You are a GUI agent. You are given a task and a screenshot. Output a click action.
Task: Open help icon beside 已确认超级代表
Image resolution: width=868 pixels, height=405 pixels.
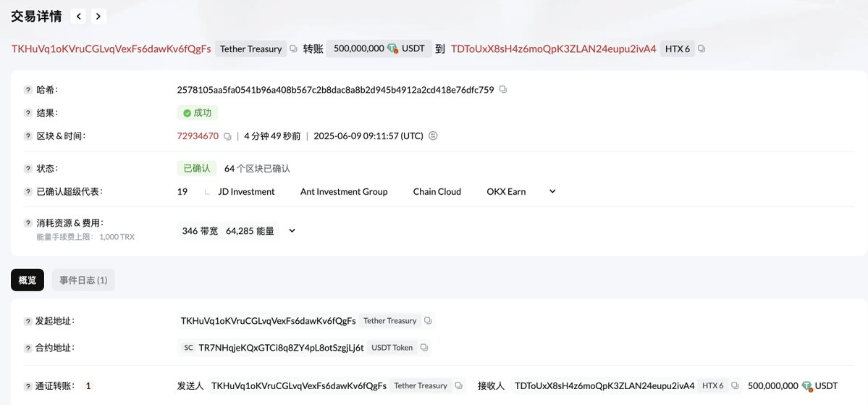(x=28, y=192)
